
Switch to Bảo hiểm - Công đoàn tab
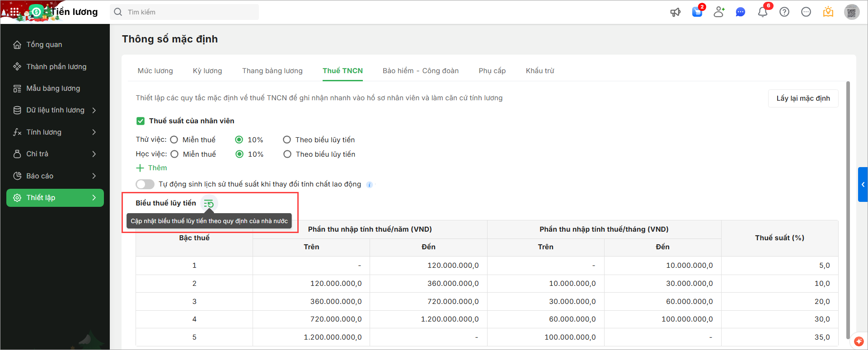[x=420, y=71]
